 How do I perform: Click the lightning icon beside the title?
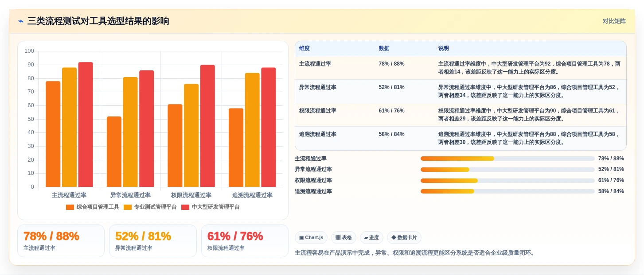pyautogui.click(x=21, y=21)
